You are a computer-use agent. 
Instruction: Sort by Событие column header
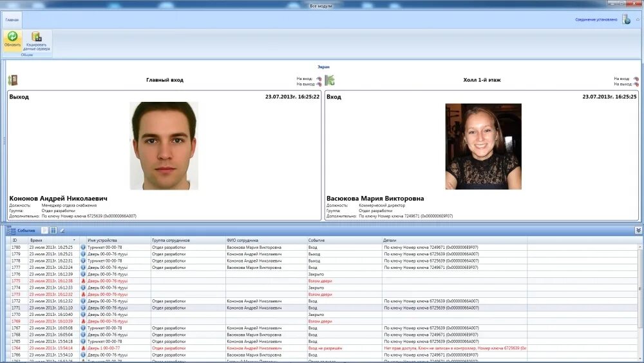pos(344,240)
